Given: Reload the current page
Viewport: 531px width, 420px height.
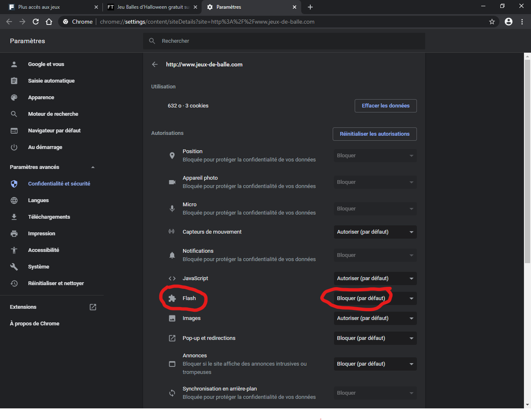Looking at the screenshot, I should click(x=36, y=22).
